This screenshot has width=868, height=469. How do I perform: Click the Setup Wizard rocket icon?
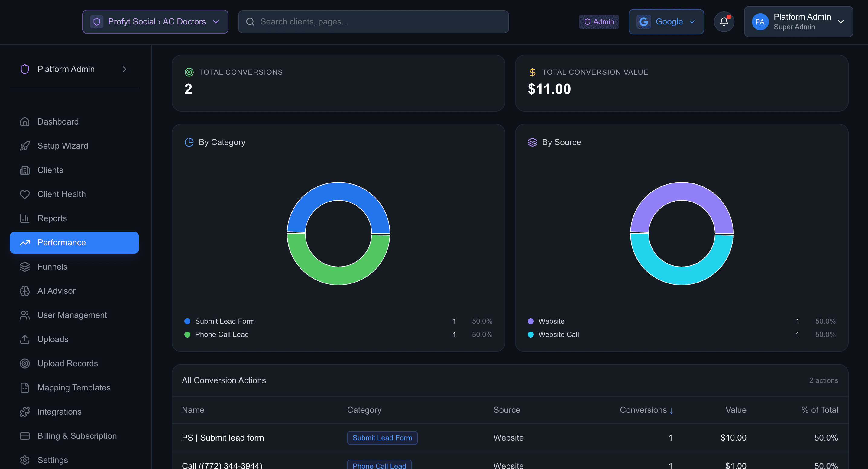(24, 146)
